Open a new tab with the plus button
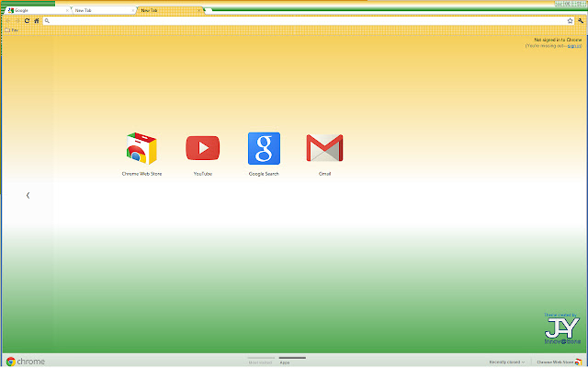This screenshot has height=368, width=588. pos(208,10)
